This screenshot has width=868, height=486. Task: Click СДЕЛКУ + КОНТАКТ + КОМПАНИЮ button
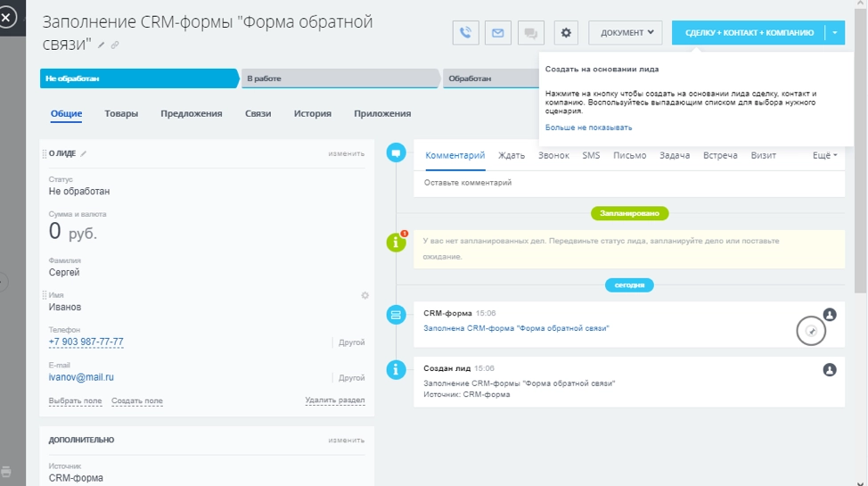749,33
